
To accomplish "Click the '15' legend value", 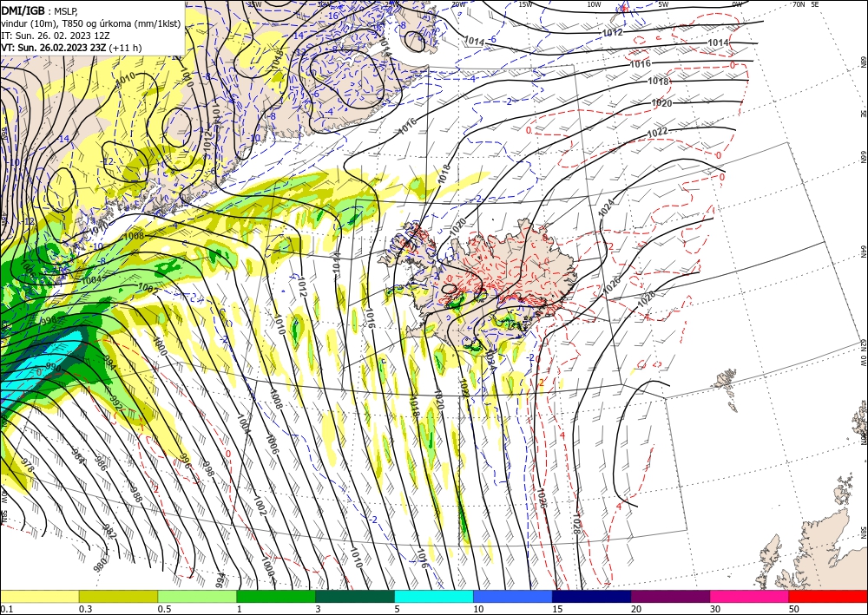I will pos(557,609).
